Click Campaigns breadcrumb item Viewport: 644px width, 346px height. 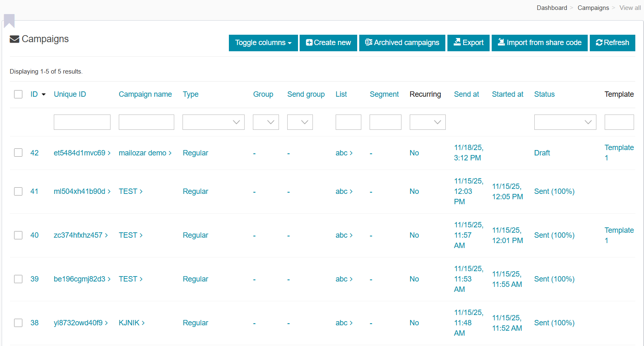point(593,8)
